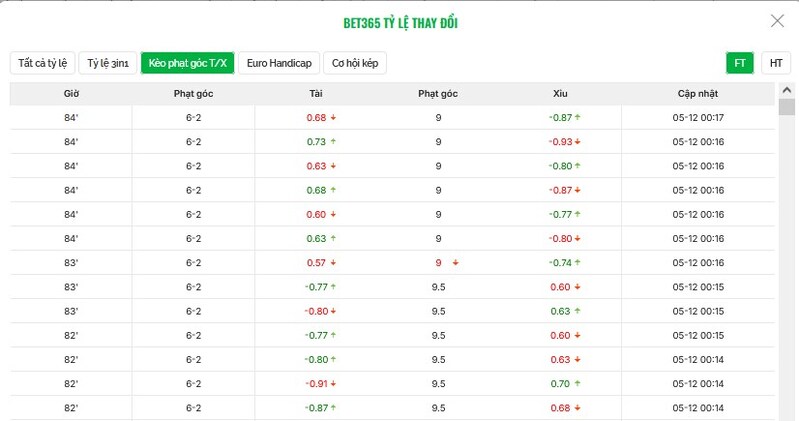Switch to the Euro Handicap tab

pos(279,62)
